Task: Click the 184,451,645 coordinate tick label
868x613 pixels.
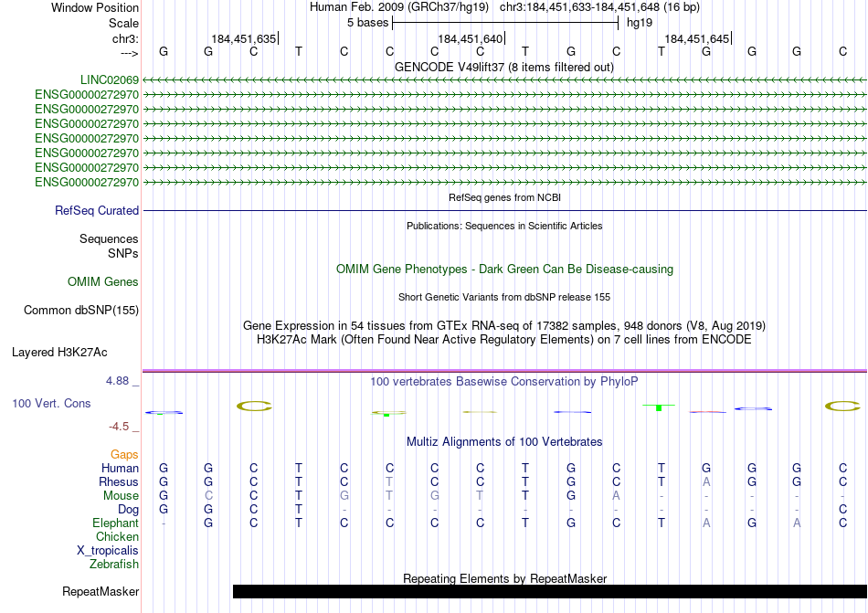Action: (696, 38)
